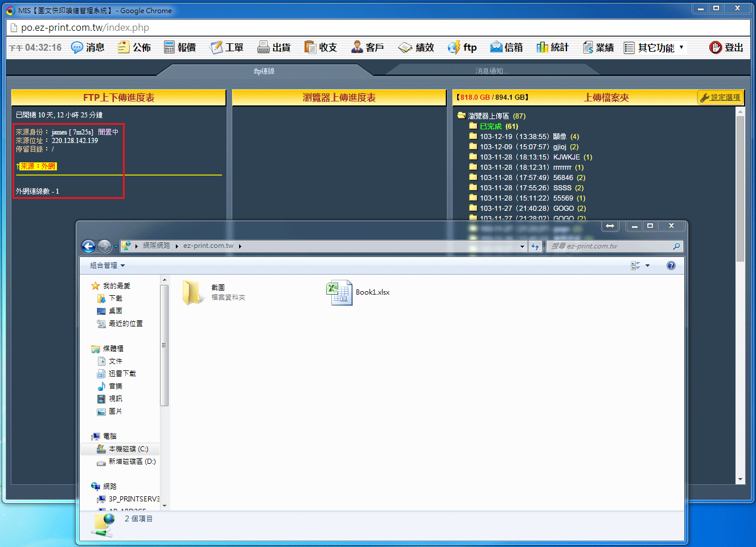Switch to the ftp連線 tab

pyautogui.click(x=264, y=71)
